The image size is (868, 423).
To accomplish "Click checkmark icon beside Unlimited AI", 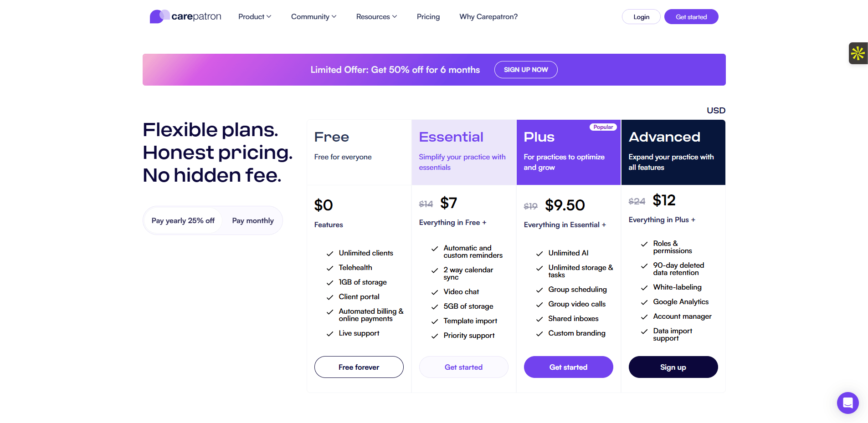I will pos(539,254).
